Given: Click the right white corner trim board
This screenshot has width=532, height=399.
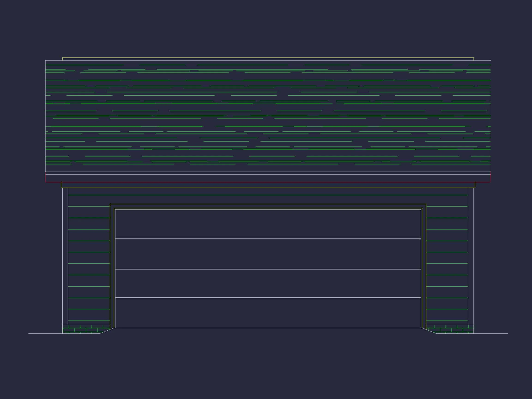Looking at the screenshot, I should pyautogui.click(x=471, y=256).
